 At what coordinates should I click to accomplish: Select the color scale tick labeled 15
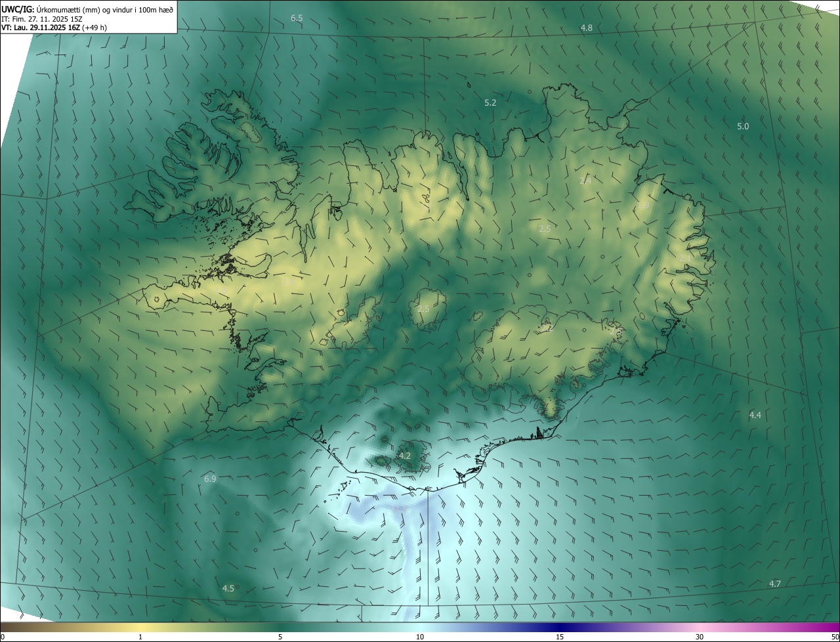click(x=560, y=637)
